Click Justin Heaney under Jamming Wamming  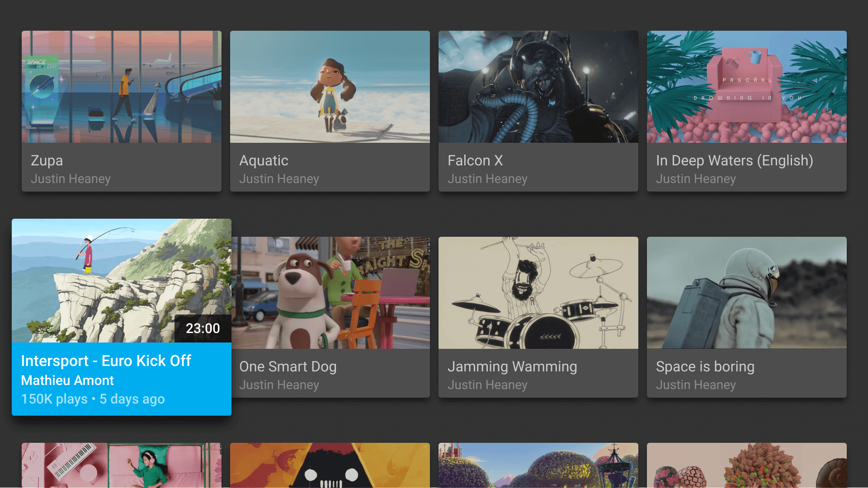pyautogui.click(x=487, y=385)
